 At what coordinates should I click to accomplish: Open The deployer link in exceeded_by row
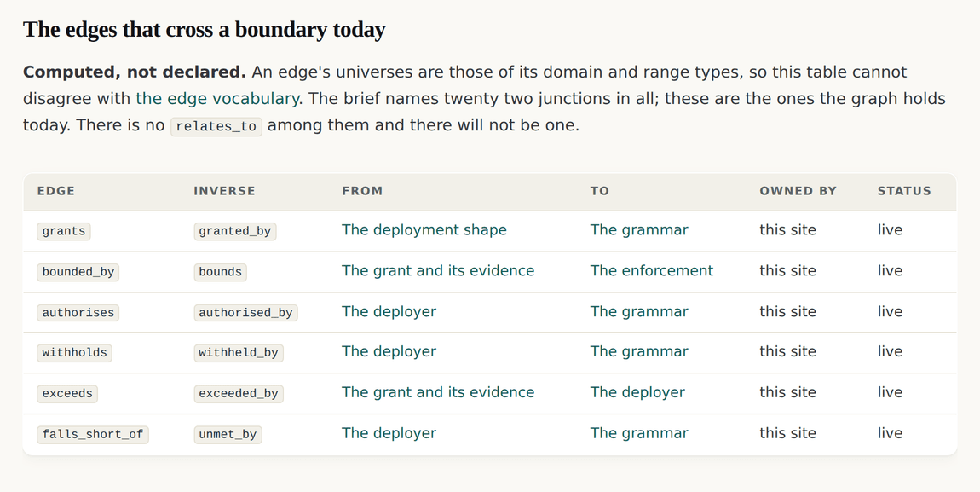pyautogui.click(x=637, y=392)
